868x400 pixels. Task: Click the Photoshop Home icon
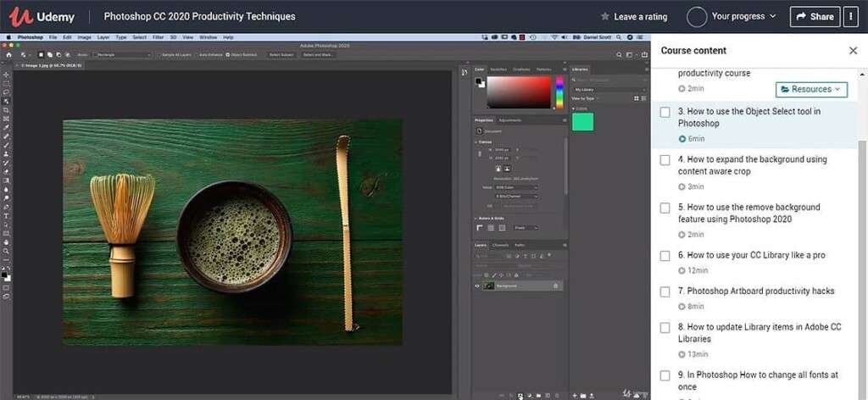pyautogui.click(x=8, y=55)
